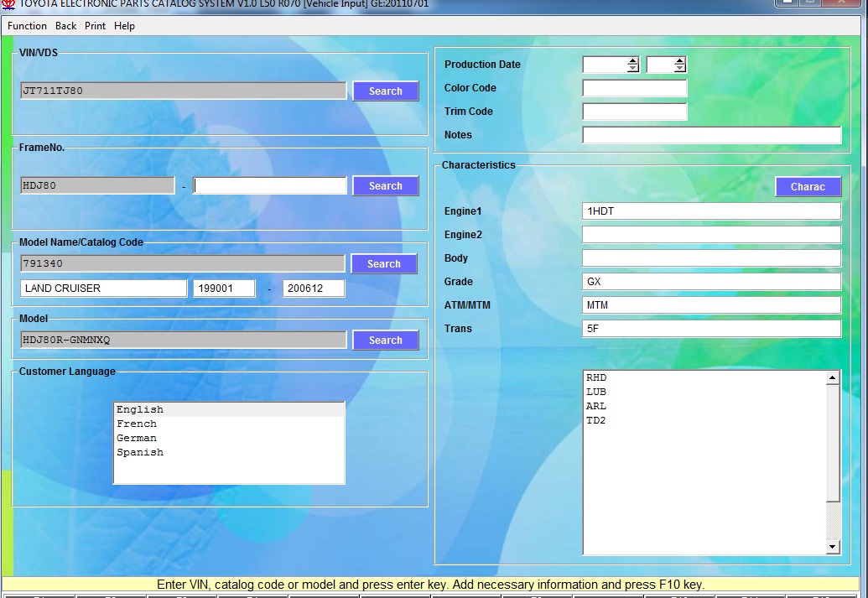
Task: Click Search beside the VIN/VDS field
Action: (x=386, y=91)
